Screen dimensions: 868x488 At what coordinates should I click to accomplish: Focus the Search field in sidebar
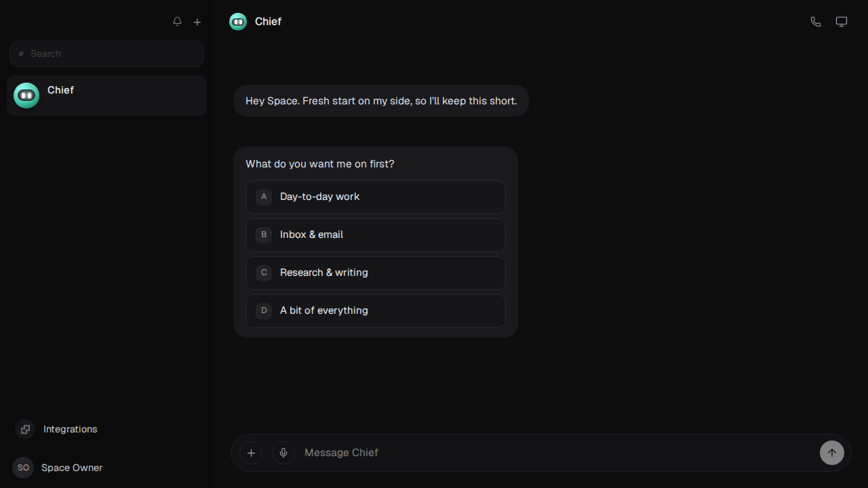pos(106,54)
